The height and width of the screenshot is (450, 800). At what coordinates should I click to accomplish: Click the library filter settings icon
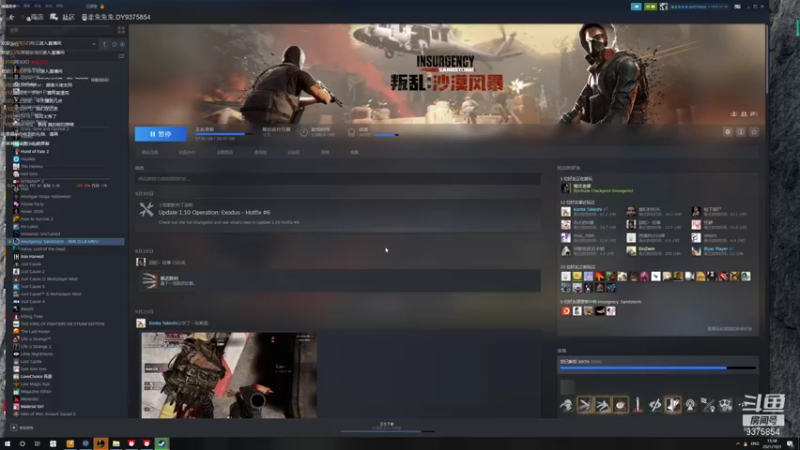pos(121,56)
